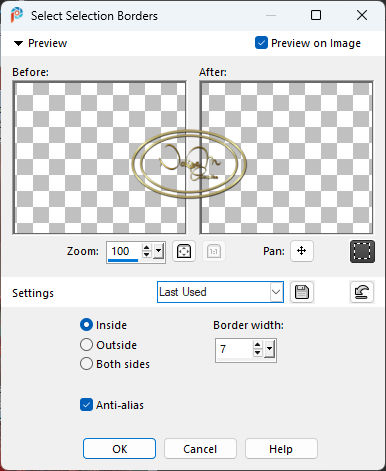Disable the Anti-alias checkbox
This screenshot has width=386, height=471.
[x=86, y=405]
